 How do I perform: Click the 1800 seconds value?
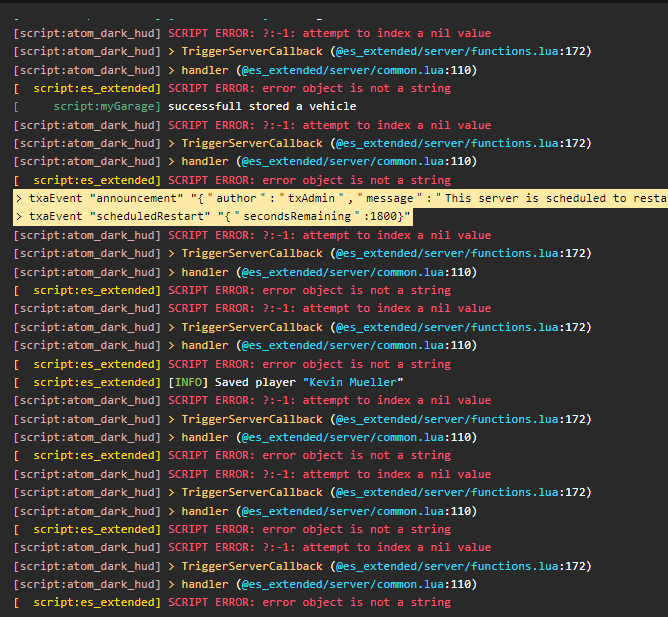click(x=383, y=216)
